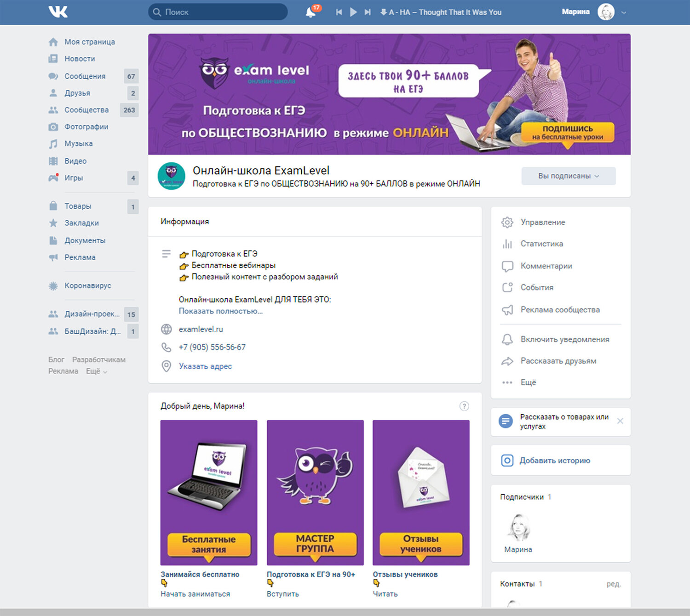The width and height of the screenshot is (690, 616).
Task: Click Добавить историю button
Action: coord(555,461)
